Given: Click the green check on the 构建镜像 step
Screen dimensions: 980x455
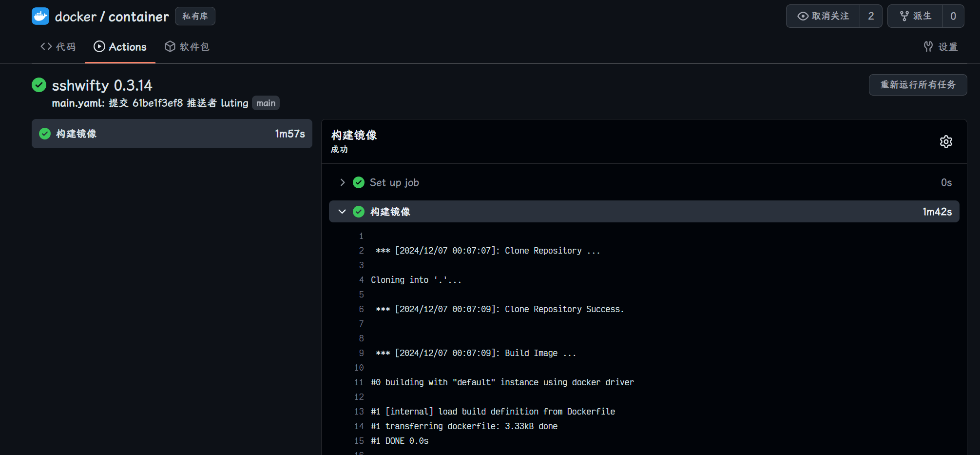Looking at the screenshot, I should pos(359,212).
